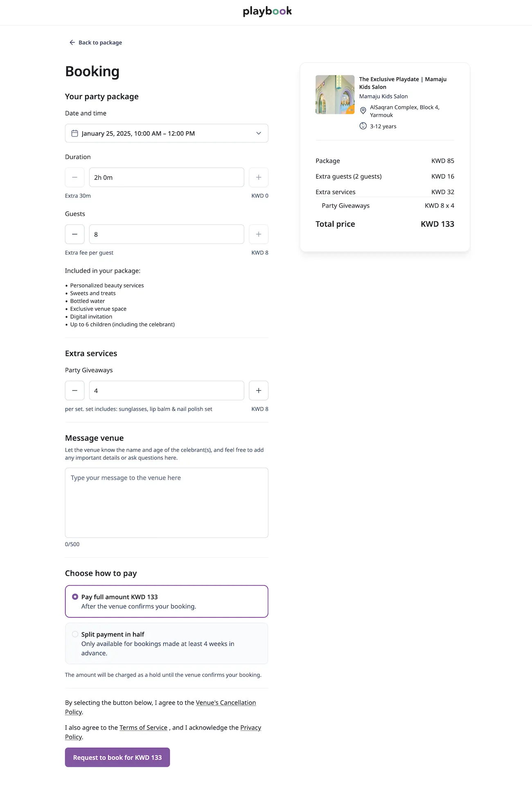Click the message to venue text area
This screenshot has width=532, height=792.
coord(166,503)
